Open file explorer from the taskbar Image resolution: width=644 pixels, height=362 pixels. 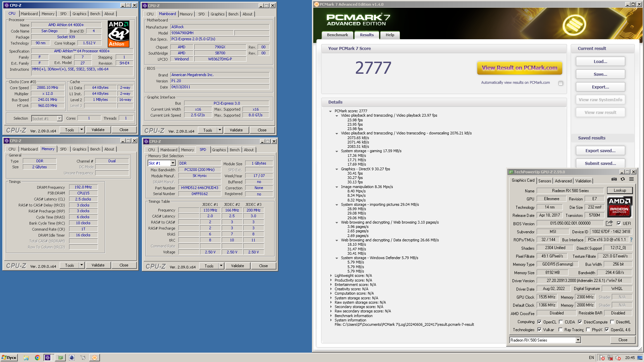click(26, 358)
